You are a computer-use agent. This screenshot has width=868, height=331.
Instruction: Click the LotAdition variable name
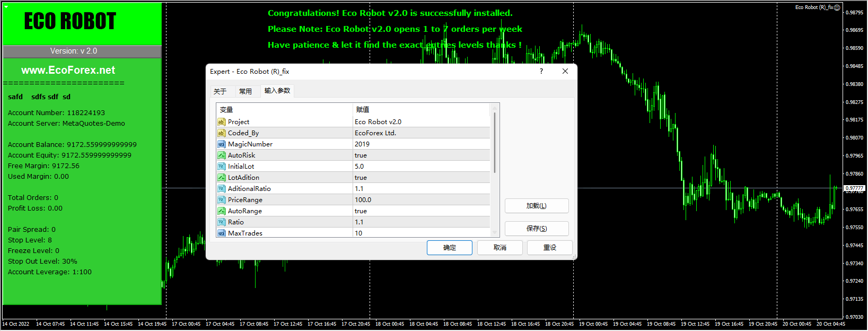pos(244,178)
